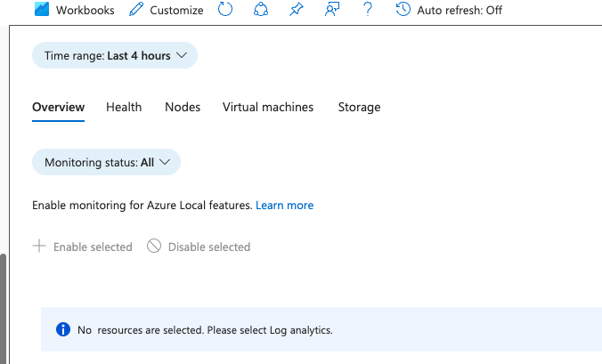Viewport: 602px width, 364px height.
Task: Click the share/update triangle arrows icon
Action: pos(261,10)
